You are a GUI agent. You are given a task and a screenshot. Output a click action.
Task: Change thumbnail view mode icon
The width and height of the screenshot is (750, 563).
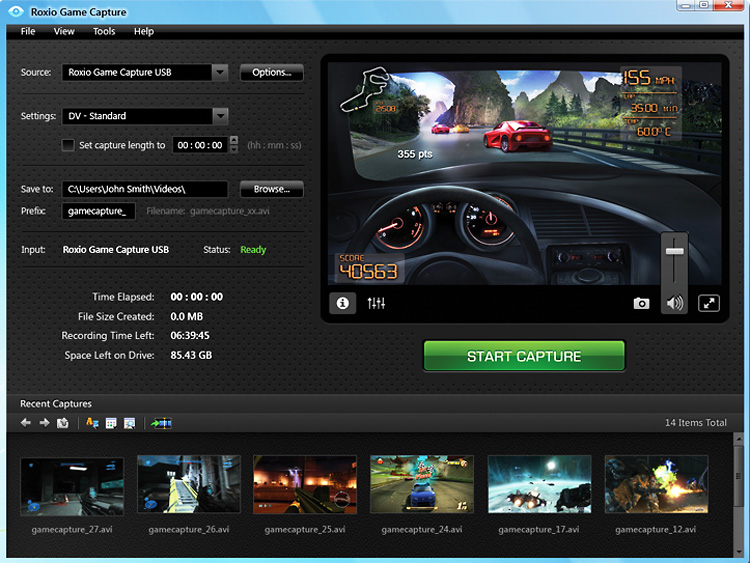pyautogui.click(x=111, y=423)
